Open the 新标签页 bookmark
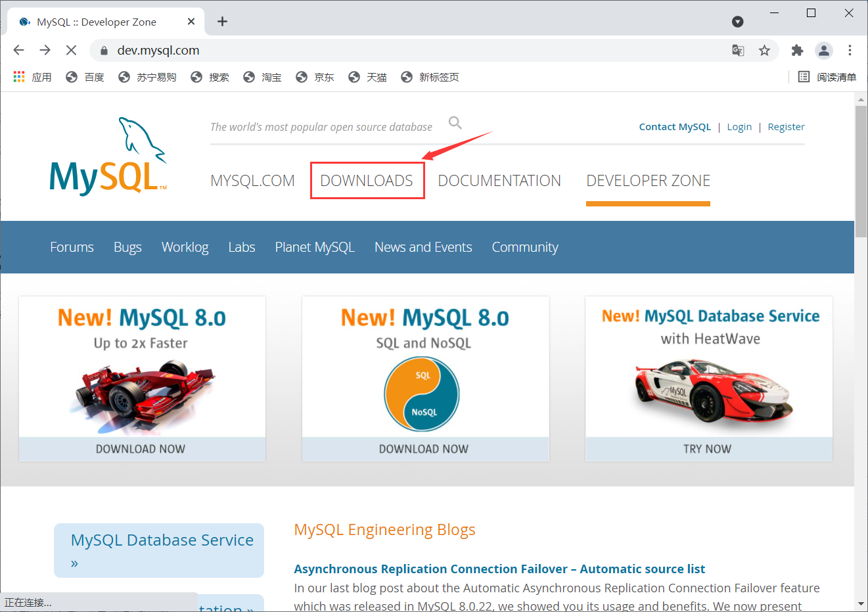 (430, 77)
